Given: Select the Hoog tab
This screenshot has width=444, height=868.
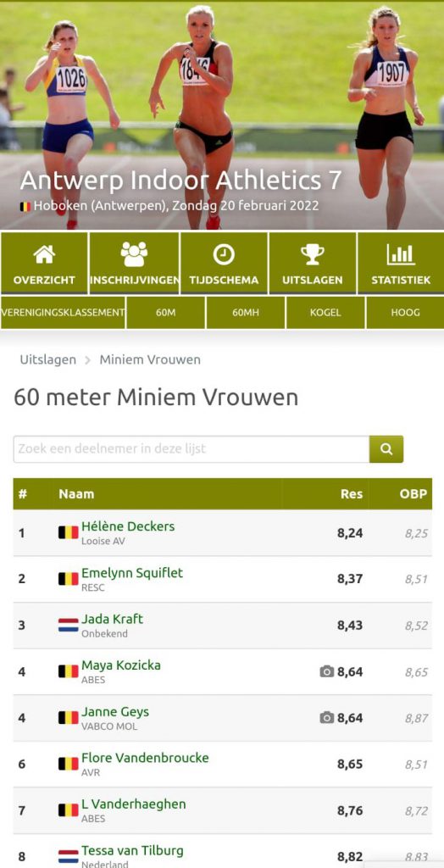Looking at the screenshot, I should (x=405, y=312).
